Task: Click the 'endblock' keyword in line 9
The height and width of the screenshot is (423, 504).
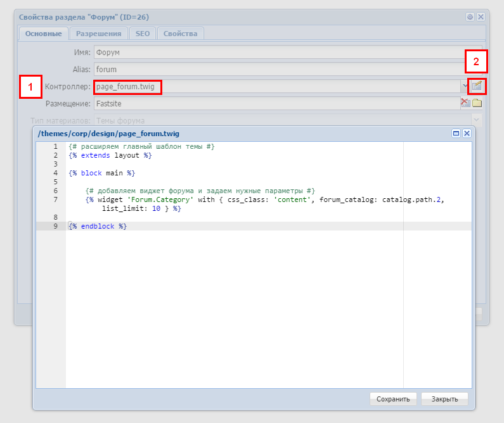Action: tap(98, 226)
